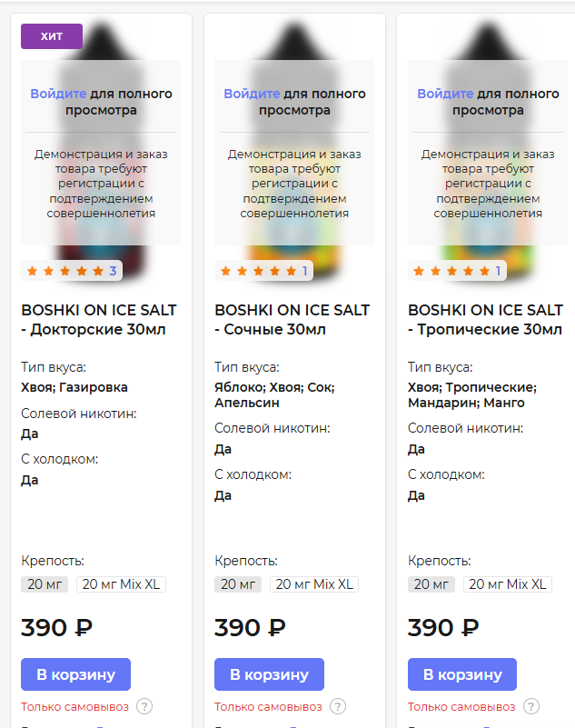
Task: Click the purple ХИТ badge
Action: pyautogui.click(x=52, y=36)
